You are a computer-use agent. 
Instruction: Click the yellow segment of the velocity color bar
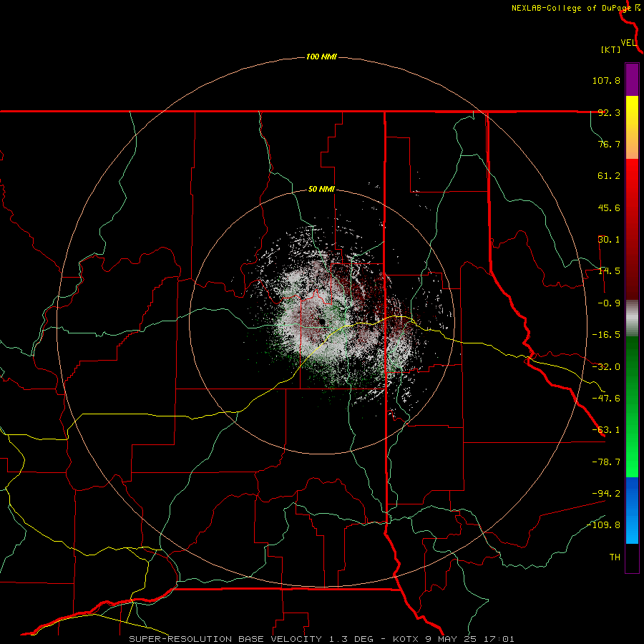[632, 127]
